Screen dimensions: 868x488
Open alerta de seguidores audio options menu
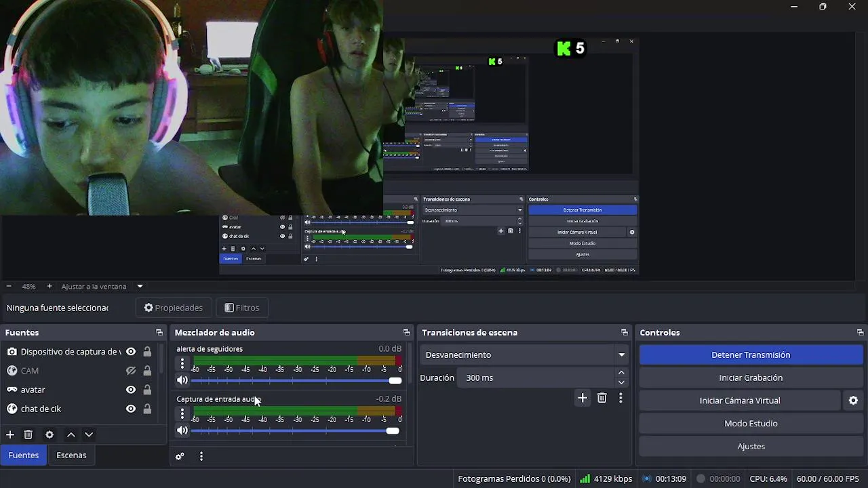point(182,364)
